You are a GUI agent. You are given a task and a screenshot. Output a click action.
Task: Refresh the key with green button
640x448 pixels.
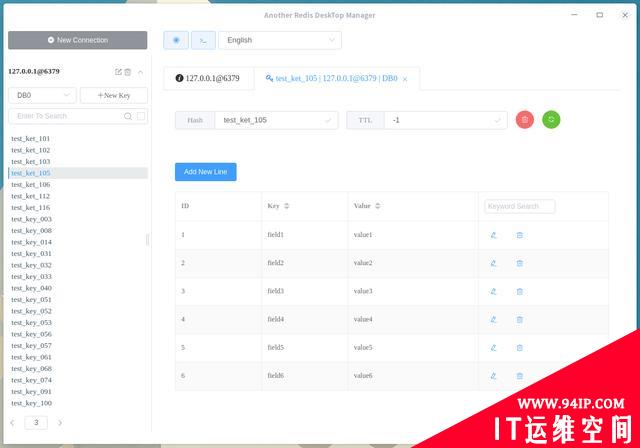[551, 120]
